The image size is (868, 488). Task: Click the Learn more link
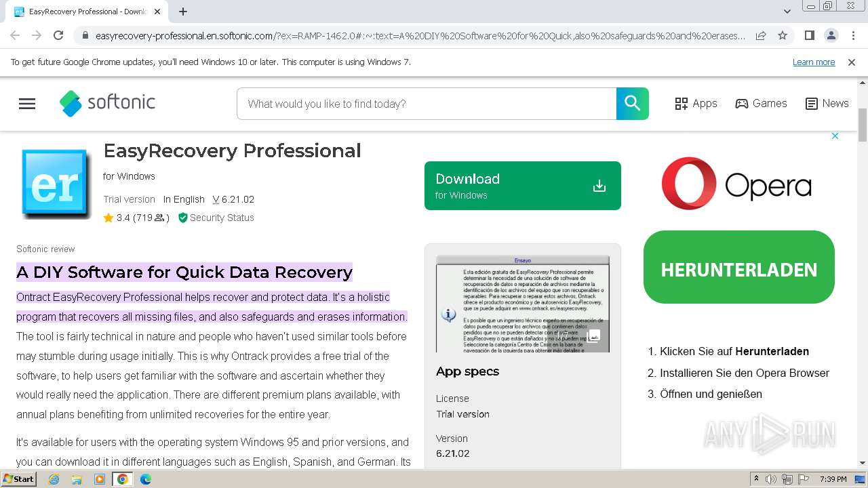pyautogui.click(x=814, y=62)
